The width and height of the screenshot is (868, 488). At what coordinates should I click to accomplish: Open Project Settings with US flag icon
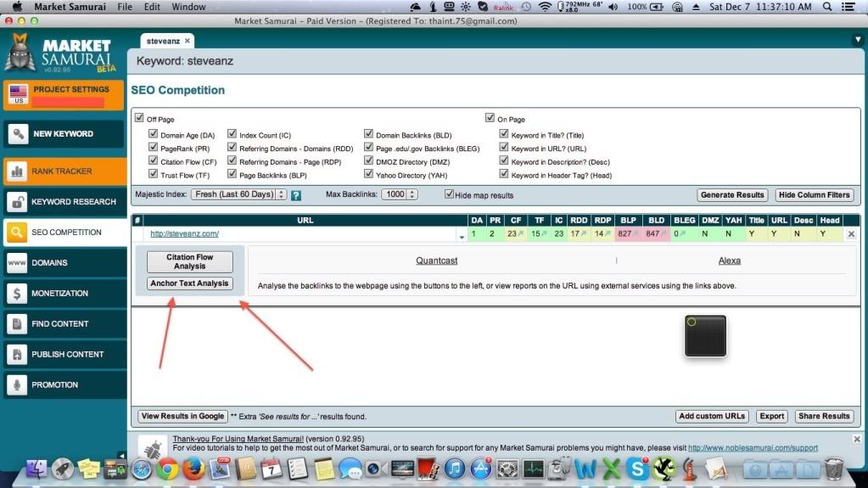[x=19, y=94]
